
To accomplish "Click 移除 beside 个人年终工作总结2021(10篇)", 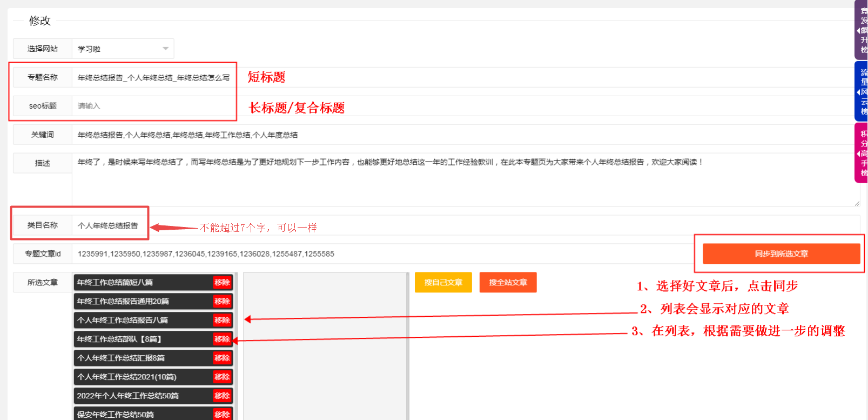I will (x=222, y=377).
